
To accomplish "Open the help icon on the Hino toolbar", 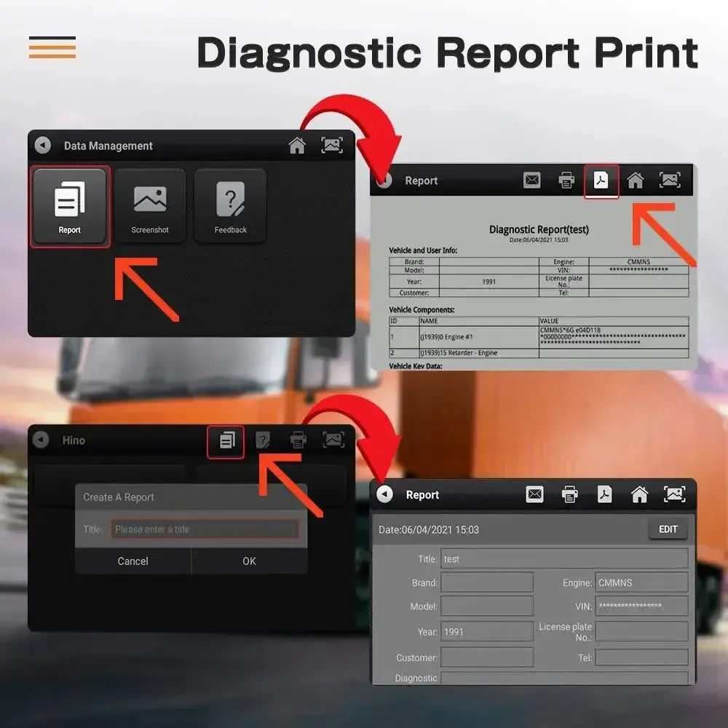I will click(263, 440).
